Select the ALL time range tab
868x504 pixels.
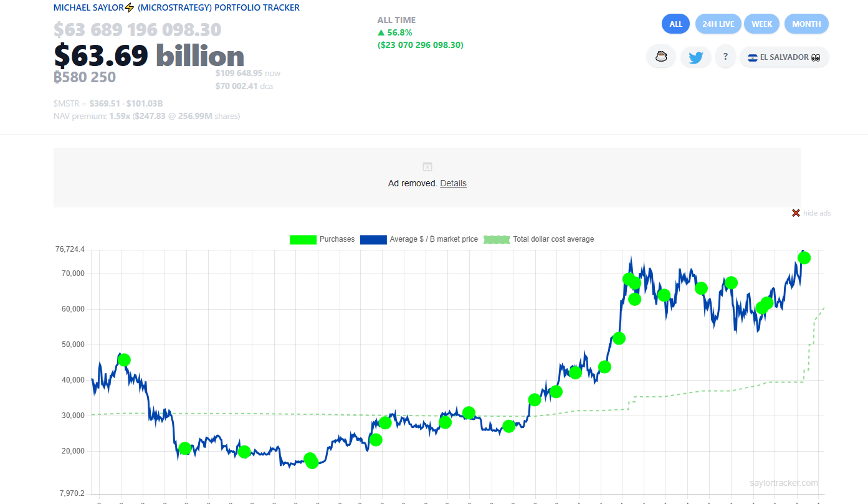point(675,24)
